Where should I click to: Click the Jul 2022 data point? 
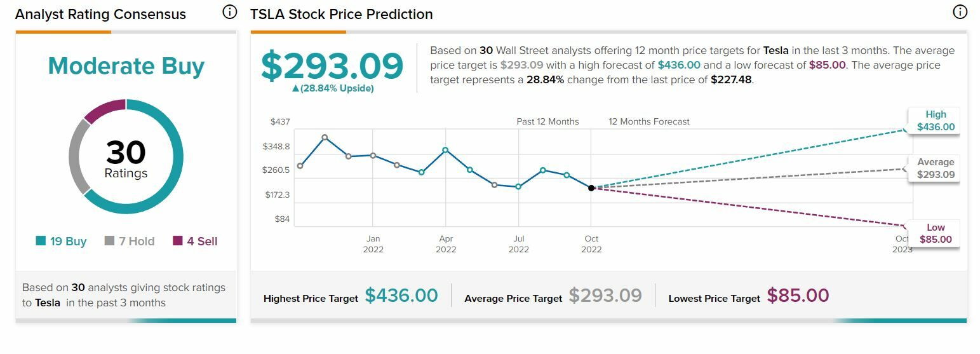(x=519, y=187)
